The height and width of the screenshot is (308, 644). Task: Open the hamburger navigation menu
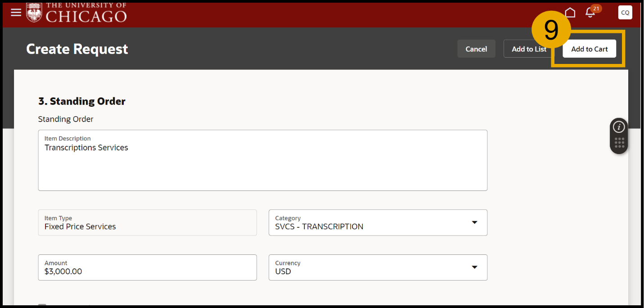[x=16, y=12]
